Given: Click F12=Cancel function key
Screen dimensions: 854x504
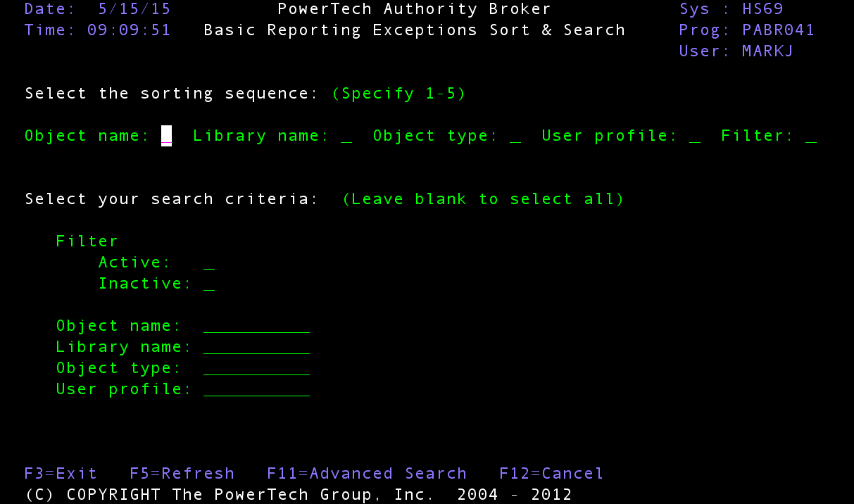Looking at the screenshot, I should (x=551, y=473).
